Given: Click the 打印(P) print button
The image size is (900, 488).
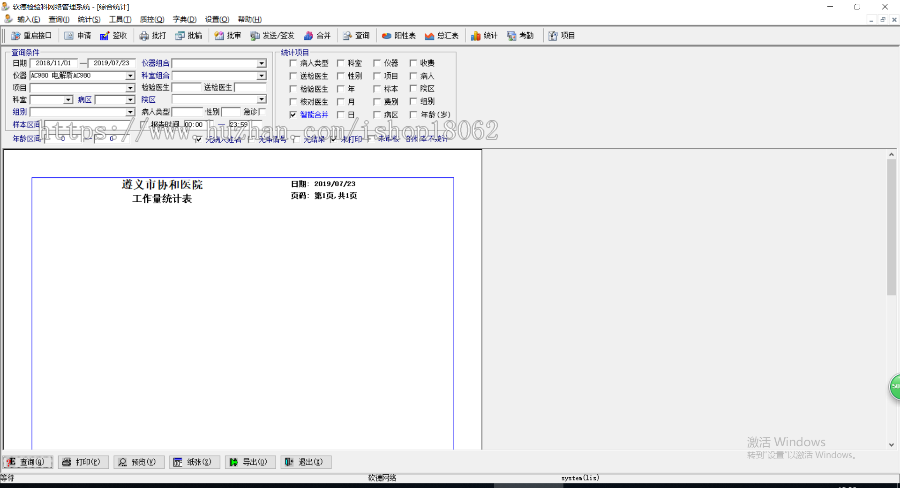Looking at the screenshot, I should tap(83, 462).
